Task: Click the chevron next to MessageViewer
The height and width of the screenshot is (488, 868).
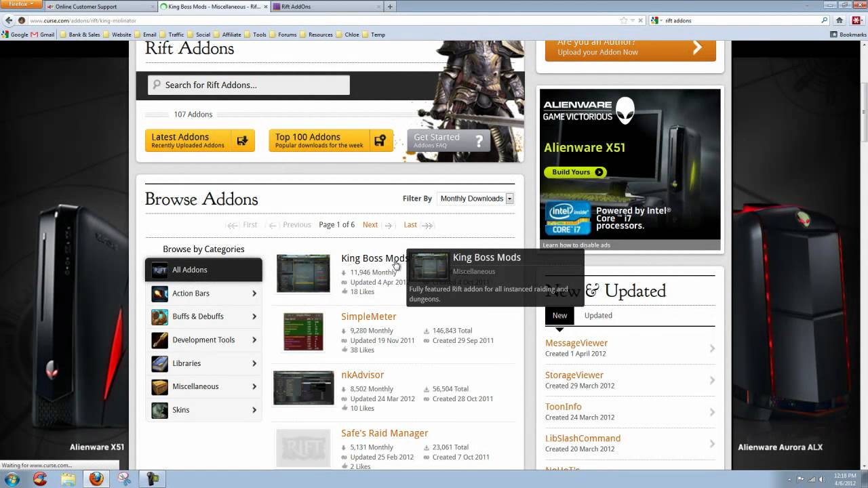Action: pos(712,348)
